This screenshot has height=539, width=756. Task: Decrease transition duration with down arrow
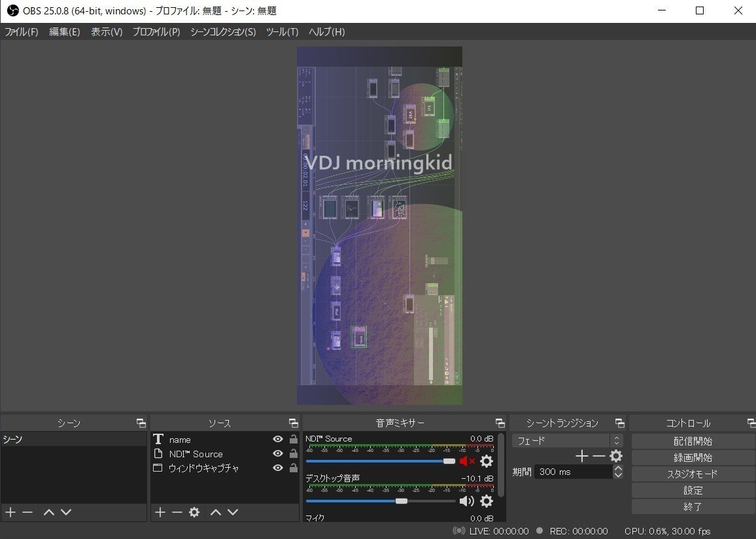617,476
